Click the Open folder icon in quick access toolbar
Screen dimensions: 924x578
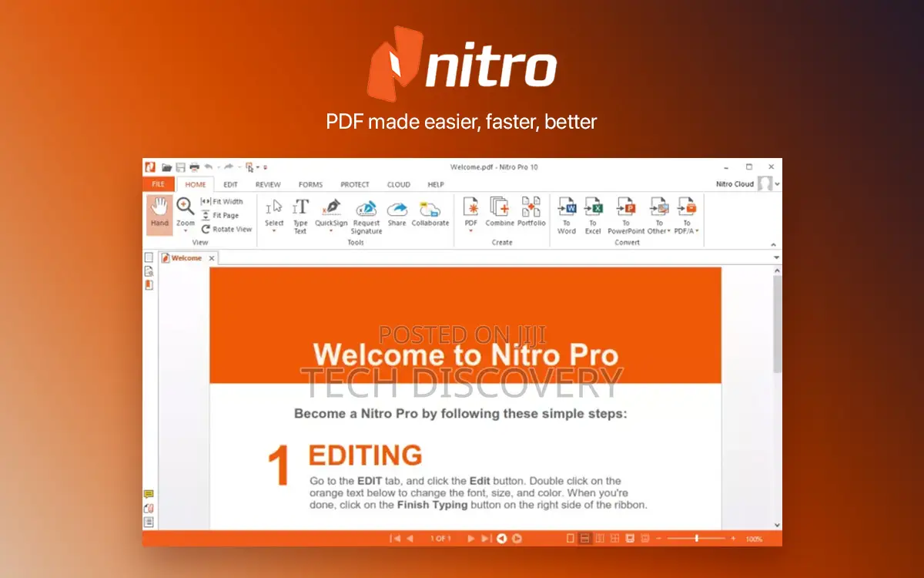coord(166,167)
